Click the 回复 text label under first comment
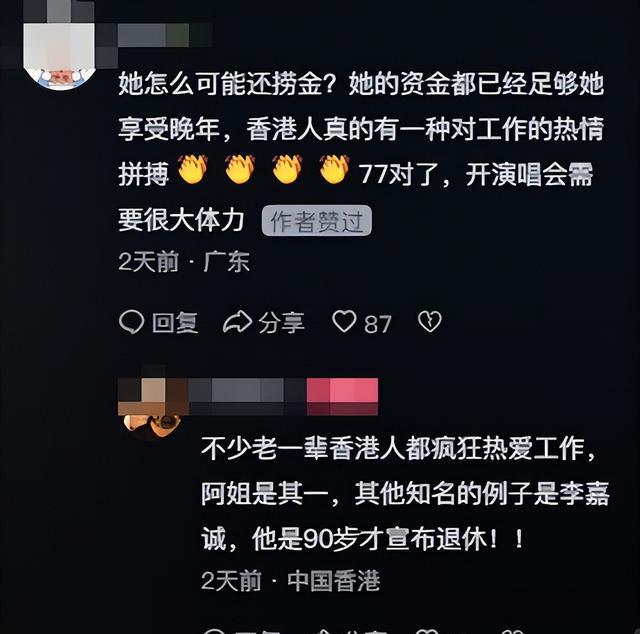This screenshot has height=634, width=640. [175, 323]
